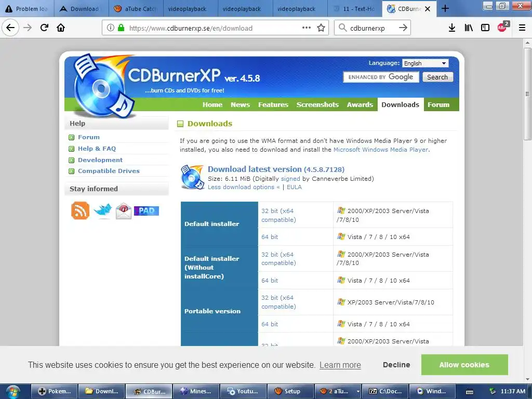Click the keyboard icon in system tray
The height and width of the screenshot is (399, 532).
[470, 392]
